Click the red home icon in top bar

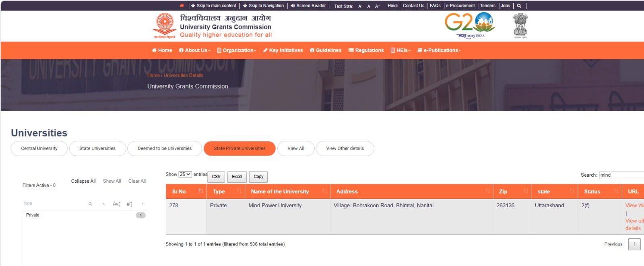(182, 6)
